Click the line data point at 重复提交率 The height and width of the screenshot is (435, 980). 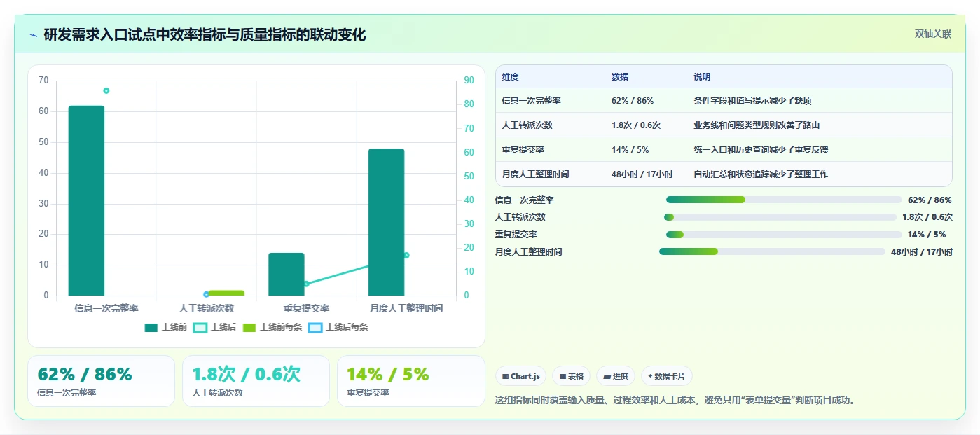point(306,284)
